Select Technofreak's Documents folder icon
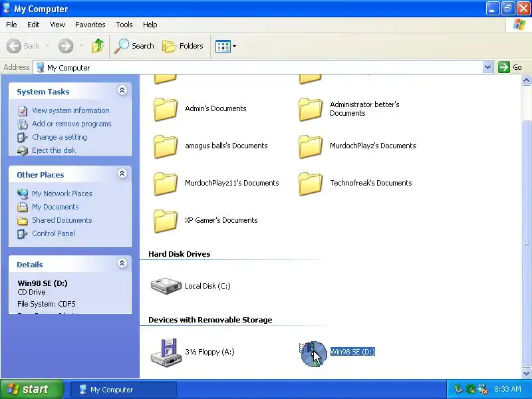The image size is (532, 399). pyautogui.click(x=311, y=184)
